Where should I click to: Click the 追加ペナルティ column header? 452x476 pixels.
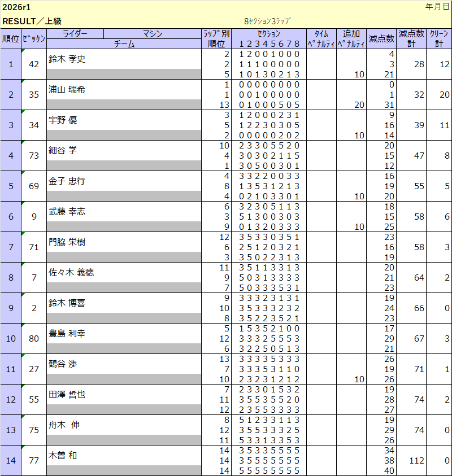(351, 38)
